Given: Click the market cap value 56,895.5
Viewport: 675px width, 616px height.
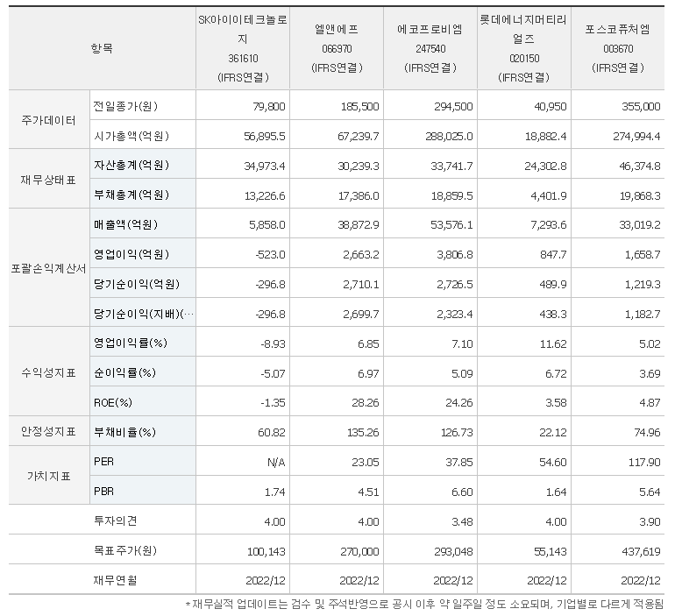Looking at the screenshot, I should tap(265, 137).
